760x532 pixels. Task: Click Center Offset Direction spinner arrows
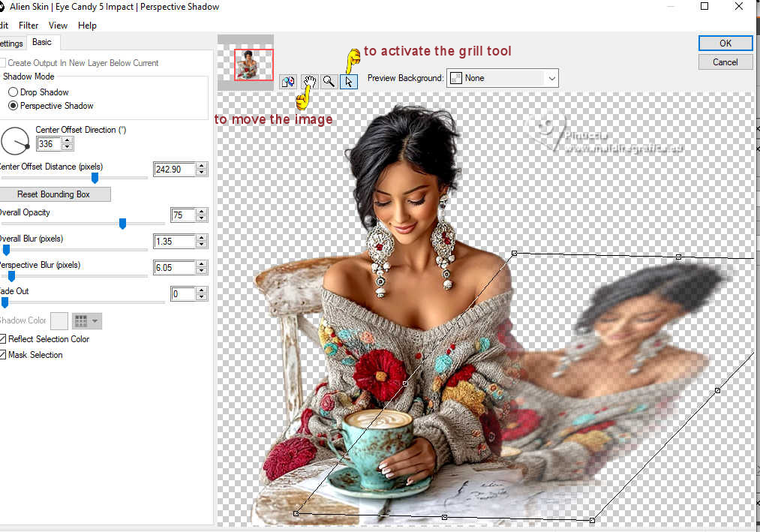coord(68,143)
